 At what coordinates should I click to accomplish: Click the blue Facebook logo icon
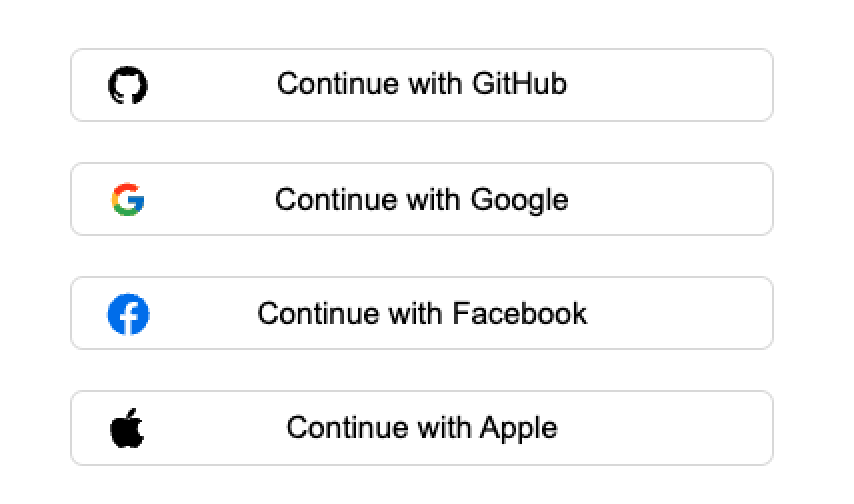point(128,314)
